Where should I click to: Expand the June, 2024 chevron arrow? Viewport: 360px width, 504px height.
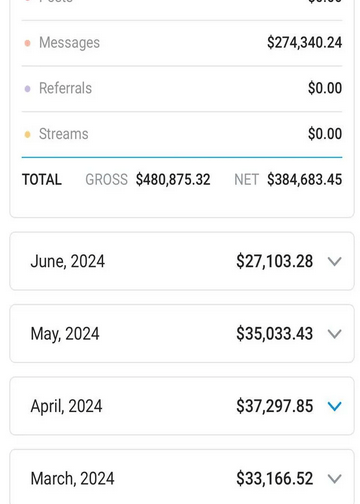pos(334,261)
